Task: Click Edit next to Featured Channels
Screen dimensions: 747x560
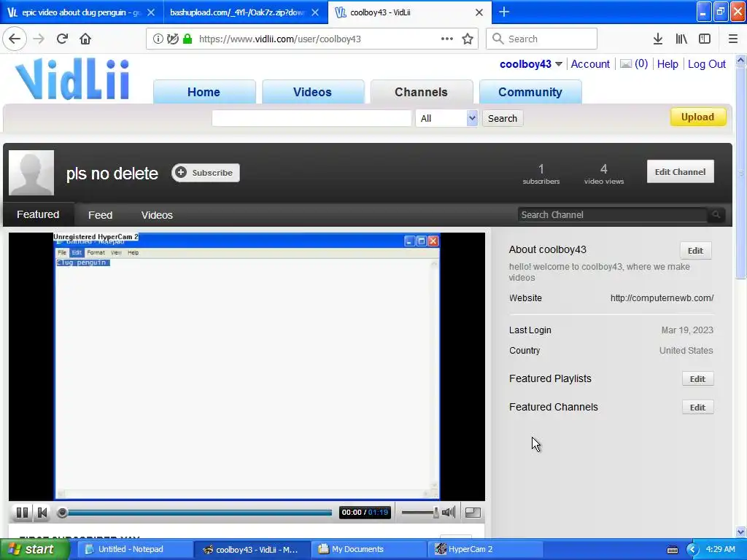Action: (697, 407)
